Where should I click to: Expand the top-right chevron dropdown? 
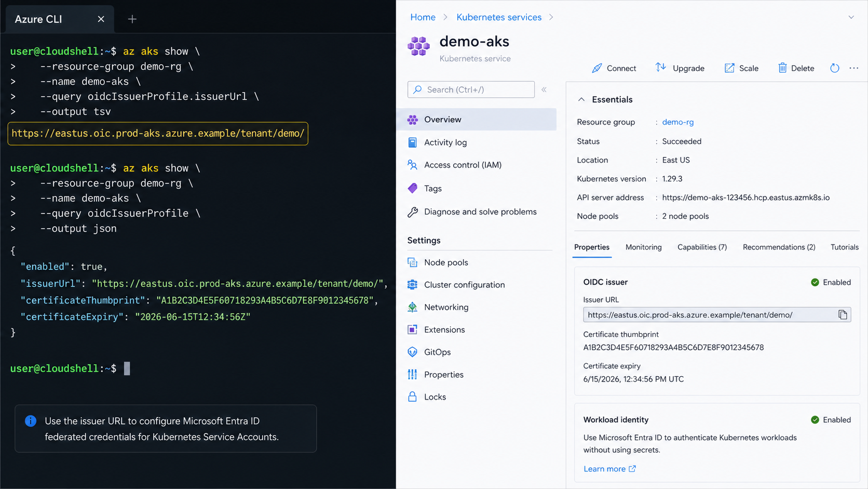851,17
